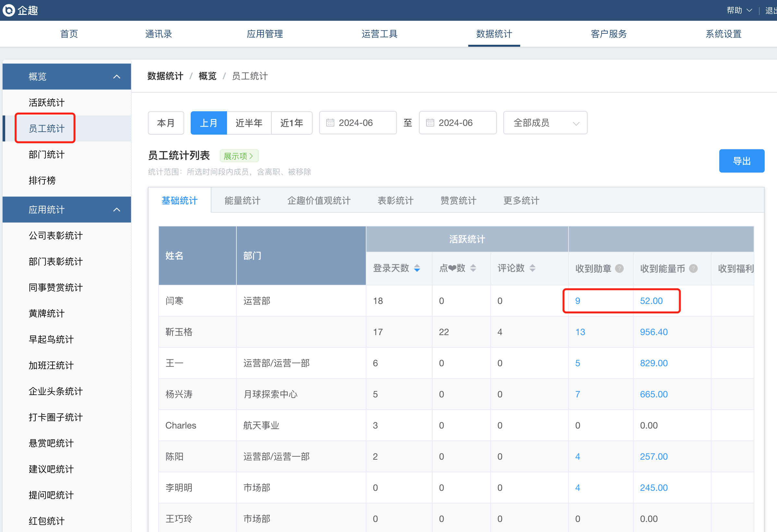
Task: Open 排行榜 in the sidebar
Action: click(42, 181)
